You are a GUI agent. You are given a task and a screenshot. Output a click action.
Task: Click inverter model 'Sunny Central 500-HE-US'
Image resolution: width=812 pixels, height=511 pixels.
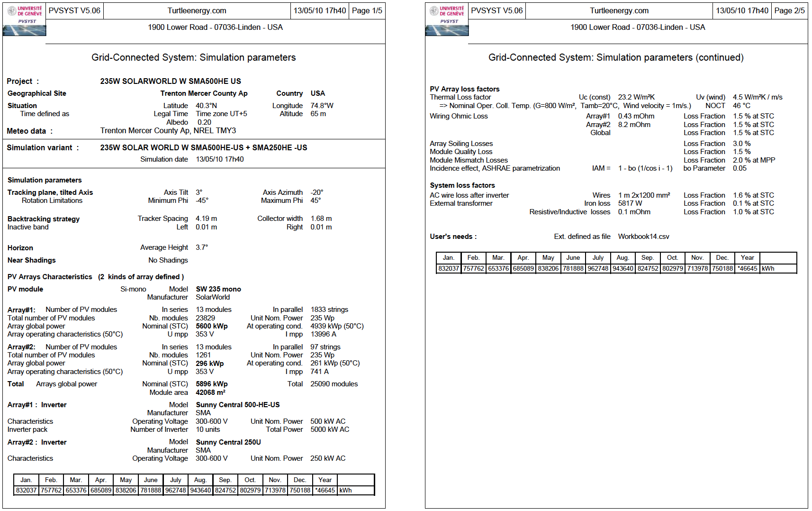[x=237, y=405]
